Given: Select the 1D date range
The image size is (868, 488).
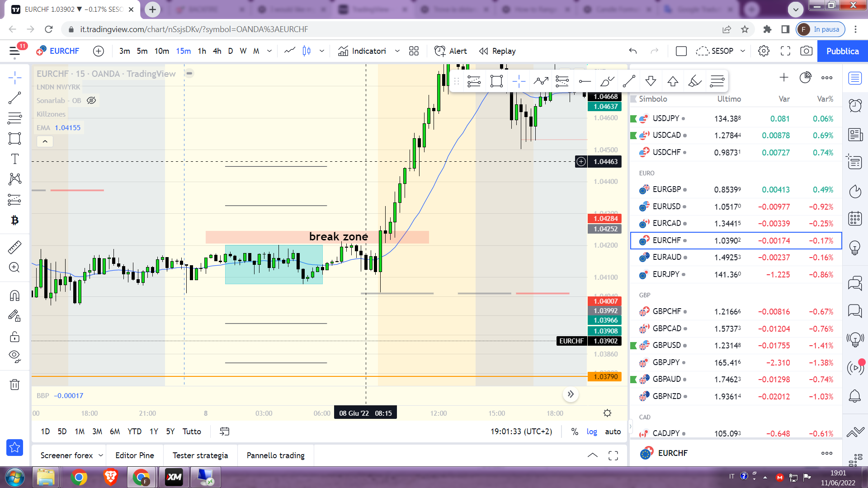Looking at the screenshot, I should [45, 432].
